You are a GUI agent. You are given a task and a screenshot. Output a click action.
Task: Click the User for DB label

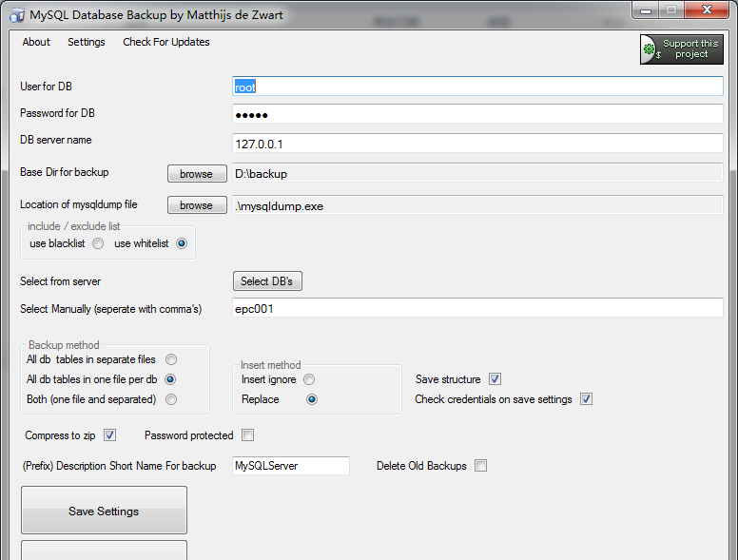point(46,87)
